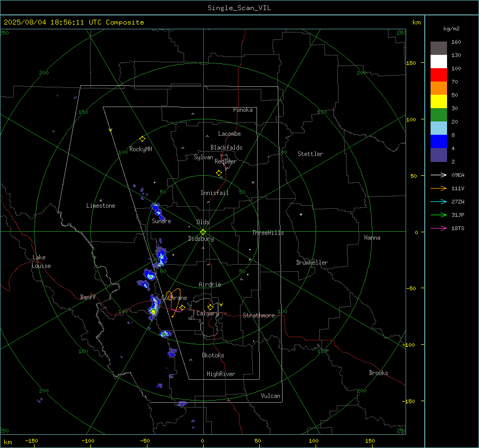This screenshot has height=448, width=479.
Task: Click the yellow diamond marker right of Cochrane
Action: 183,307
